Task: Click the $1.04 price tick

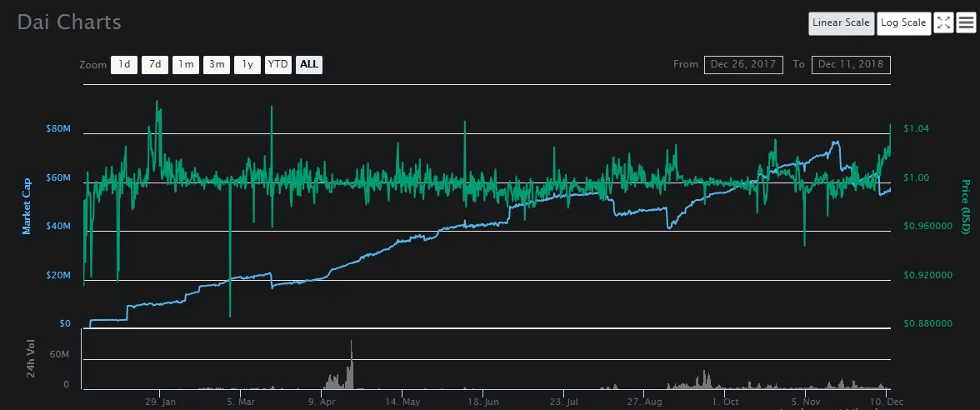Action: pyautogui.click(x=917, y=128)
